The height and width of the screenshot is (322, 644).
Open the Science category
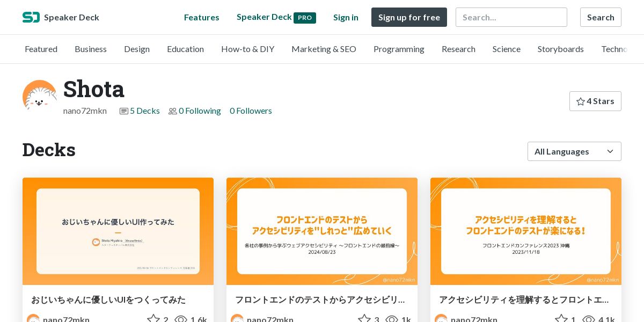click(506, 49)
